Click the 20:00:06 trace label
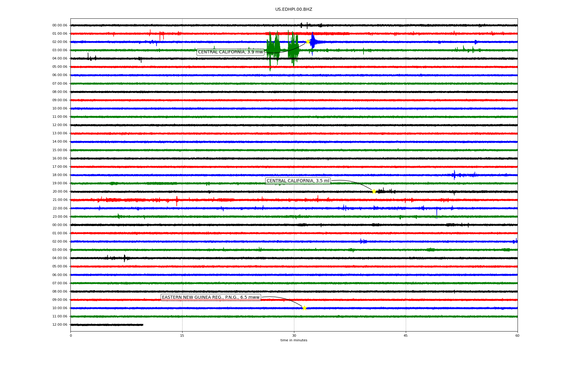588x368 pixels. 60,192
